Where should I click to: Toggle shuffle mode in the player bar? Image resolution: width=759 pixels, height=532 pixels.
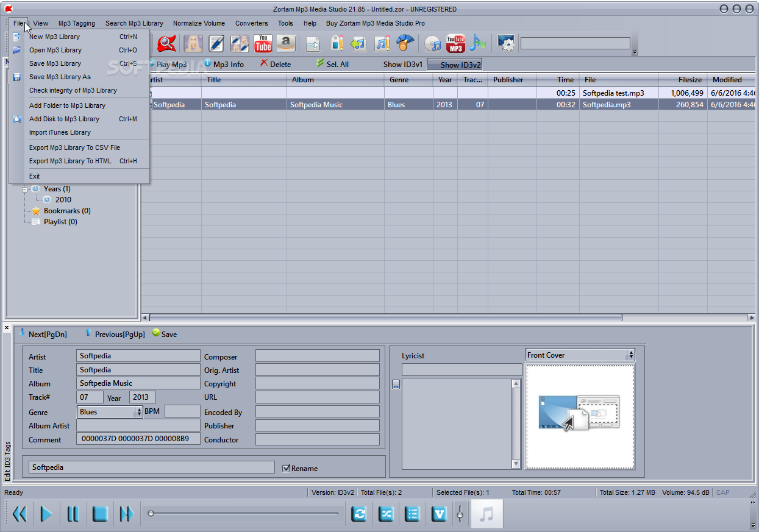pos(387,514)
